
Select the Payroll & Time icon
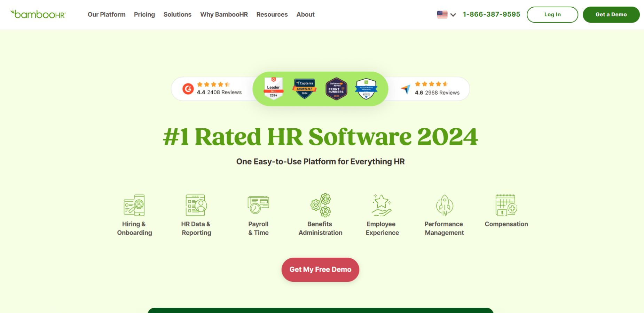258,205
